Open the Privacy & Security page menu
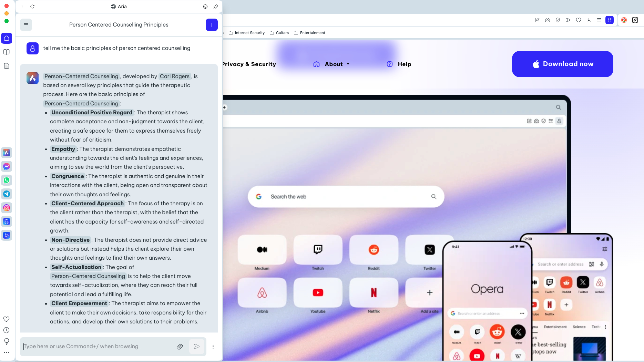 click(249, 64)
